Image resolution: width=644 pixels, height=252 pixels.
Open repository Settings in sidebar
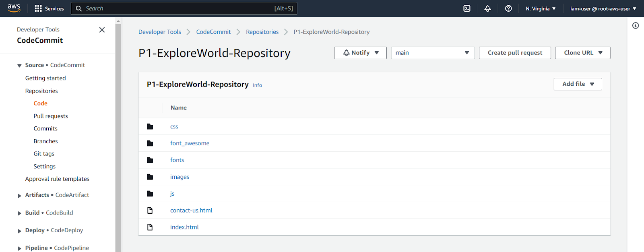[x=45, y=166]
